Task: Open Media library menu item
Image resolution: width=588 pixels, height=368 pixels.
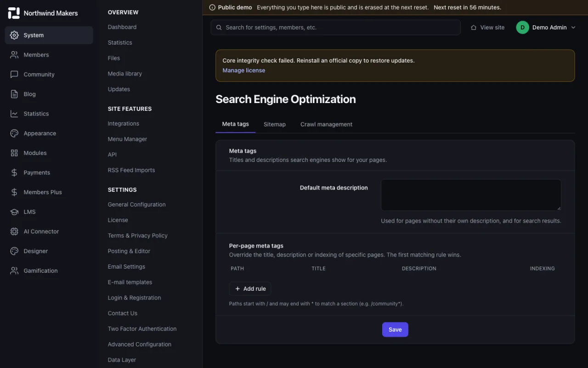Action: coord(125,74)
